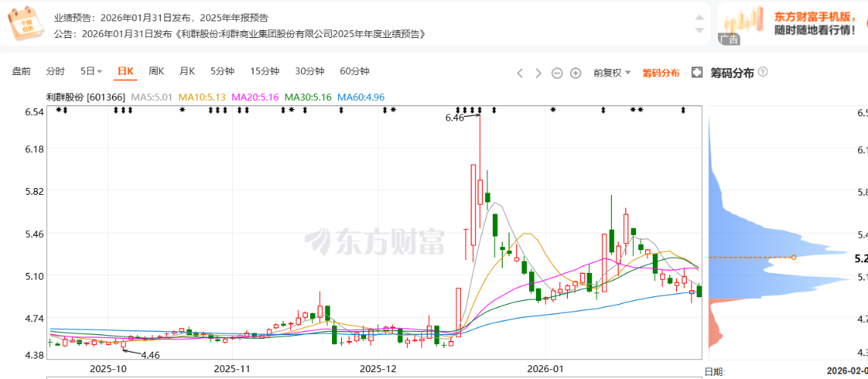Switch to the 60分钟 chart tab
The height and width of the screenshot is (379, 868).
[x=354, y=70]
